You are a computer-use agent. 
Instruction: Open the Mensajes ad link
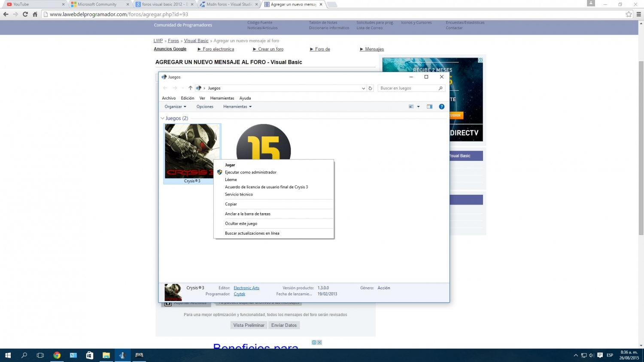[374, 49]
